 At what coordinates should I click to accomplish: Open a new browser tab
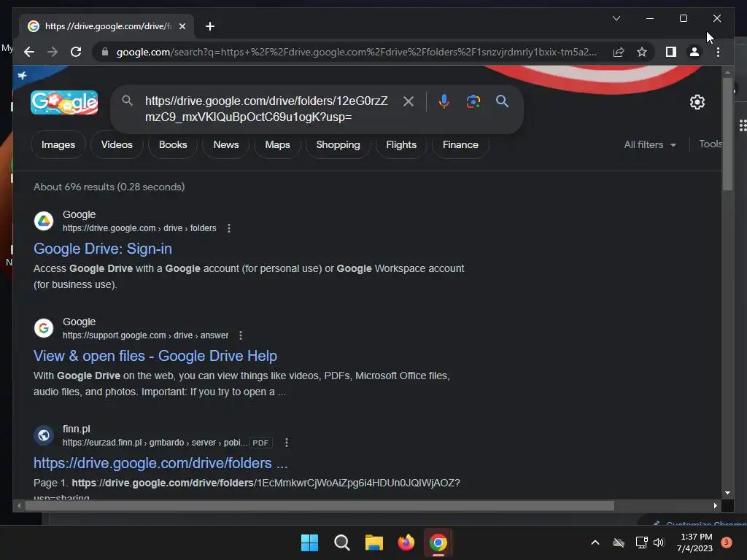pos(209,26)
